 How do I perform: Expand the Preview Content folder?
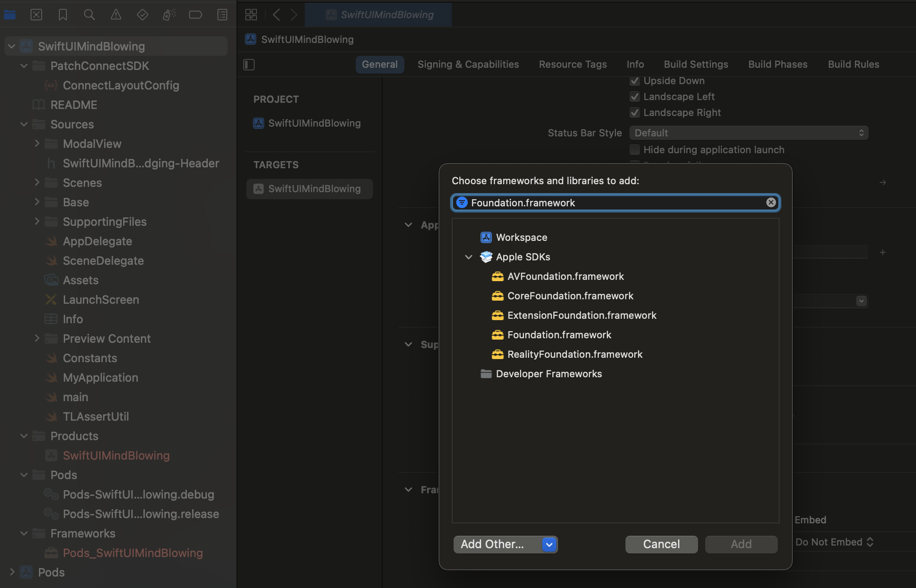37,338
